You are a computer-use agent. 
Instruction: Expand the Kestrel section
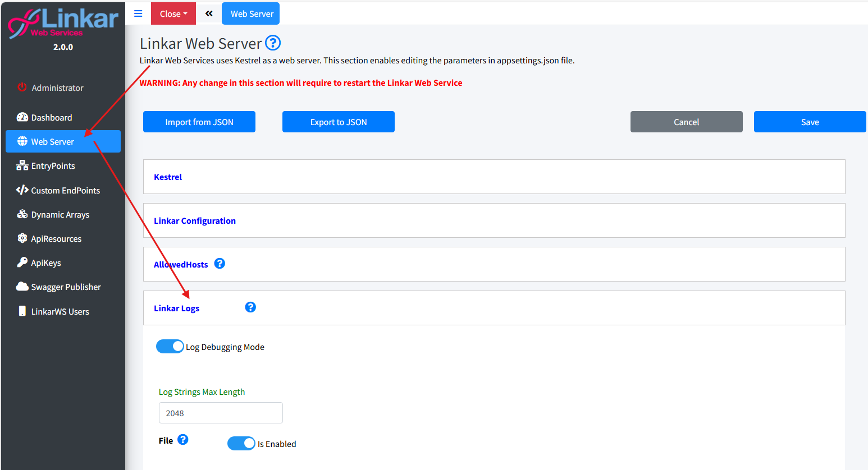point(168,177)
